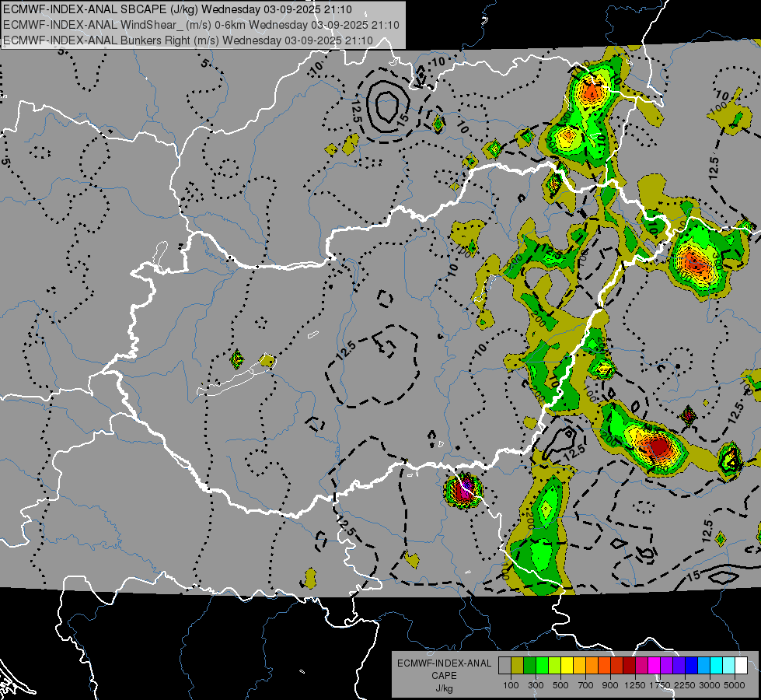Viewport: 761px width, 700px height.
Task: Click the dark red legend swatch
Action: click(x=629, y=665)
